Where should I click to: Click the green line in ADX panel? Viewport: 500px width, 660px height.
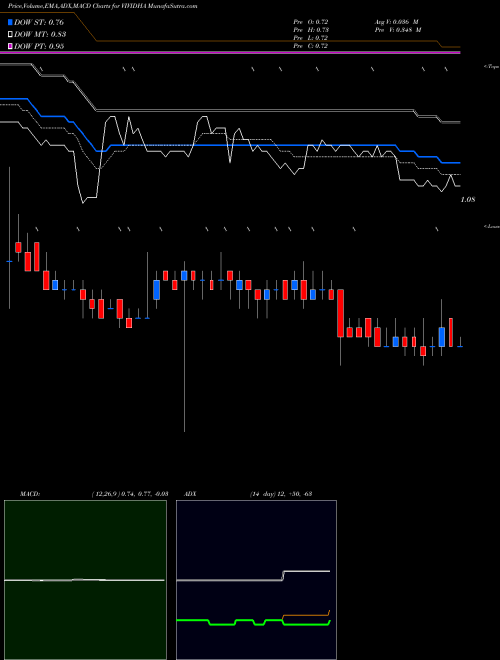pyautogui.click(x=253, y=622)
